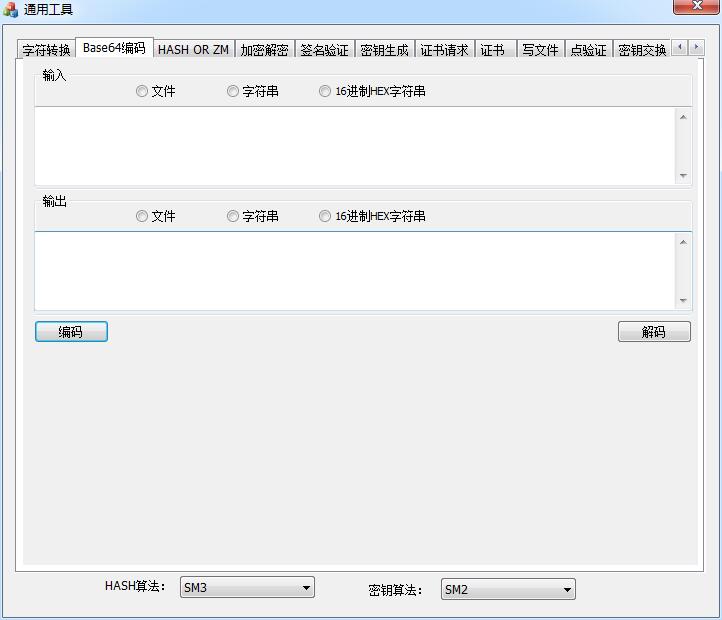The height and width of the screenshot is (620, 722).
Task: Click inside the 输入 text area
Action: (355, 146)
